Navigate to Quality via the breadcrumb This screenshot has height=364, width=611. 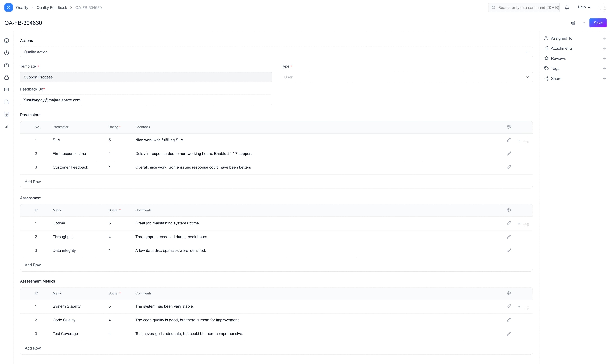click(22, 7)
